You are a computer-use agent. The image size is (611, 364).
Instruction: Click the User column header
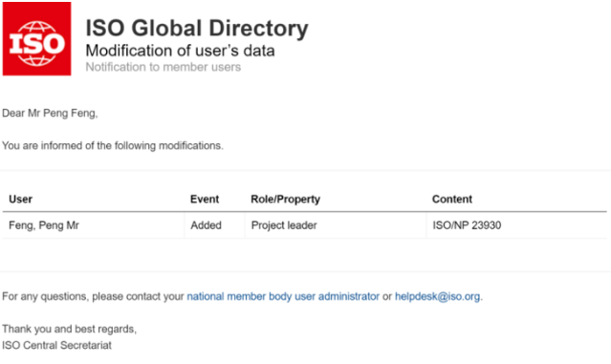tap(21, 200)
